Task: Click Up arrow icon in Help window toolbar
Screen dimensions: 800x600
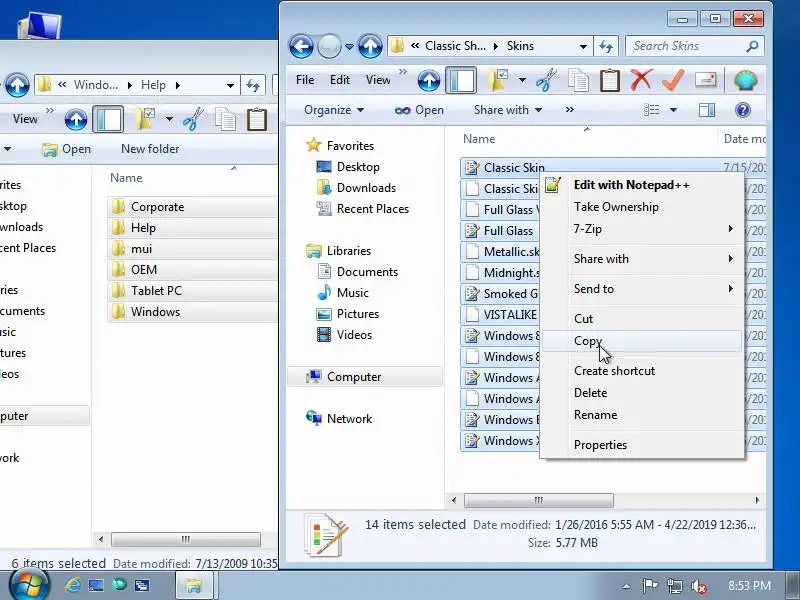Action: tap(76, 119)
